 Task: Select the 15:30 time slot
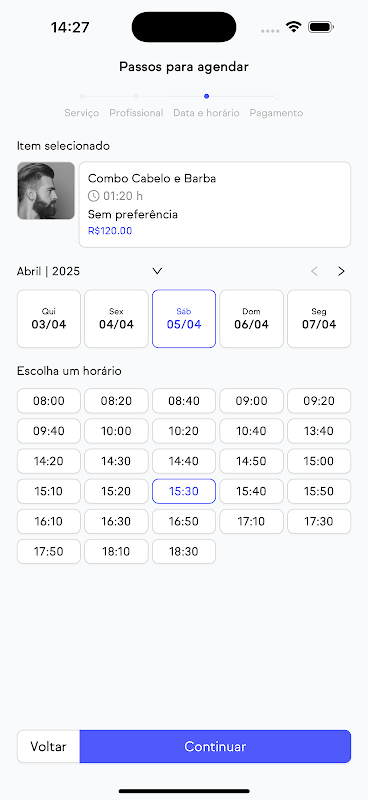184,491
